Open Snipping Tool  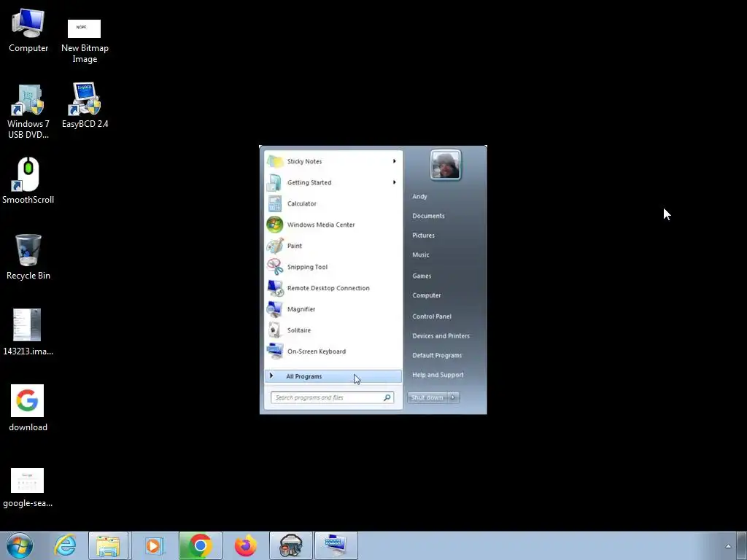333,267
